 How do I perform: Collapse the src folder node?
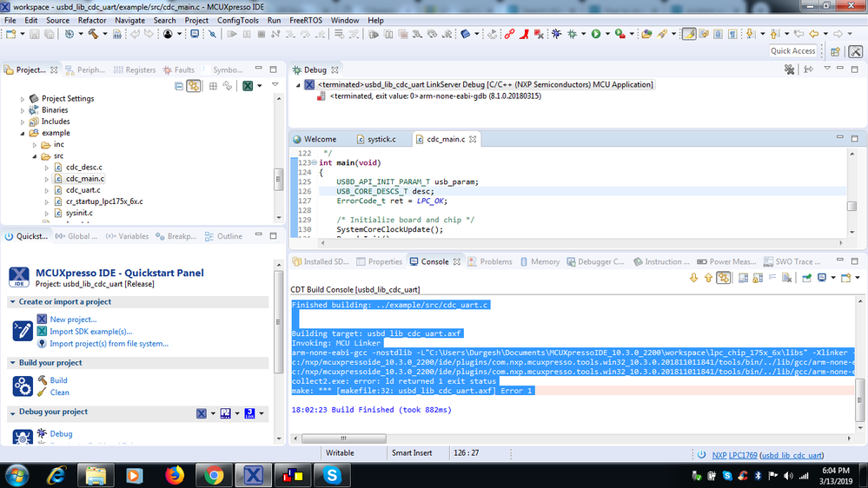(35, 156)
